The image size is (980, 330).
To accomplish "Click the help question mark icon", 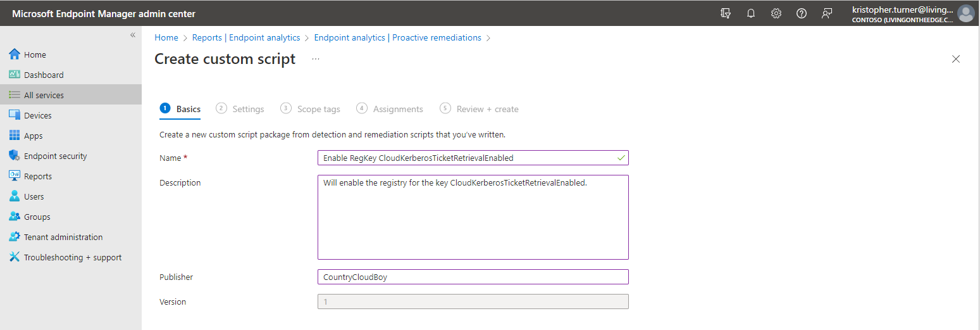I will [x=802, y=13].
